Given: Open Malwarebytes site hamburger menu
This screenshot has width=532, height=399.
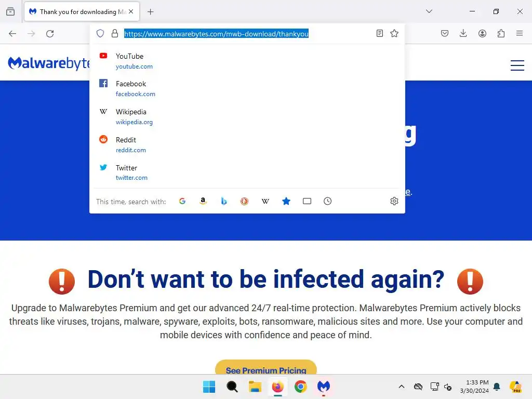Looking at the screenshot, I should 517,65.
